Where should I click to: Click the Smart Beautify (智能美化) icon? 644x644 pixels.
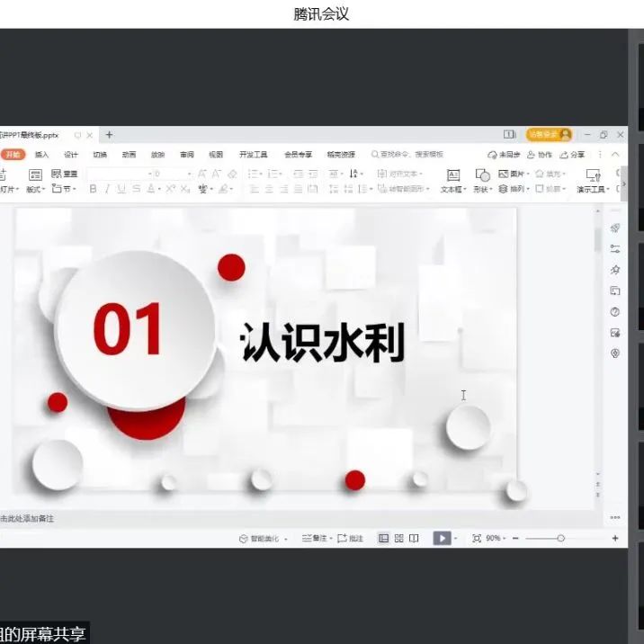[x=263, y=538]
